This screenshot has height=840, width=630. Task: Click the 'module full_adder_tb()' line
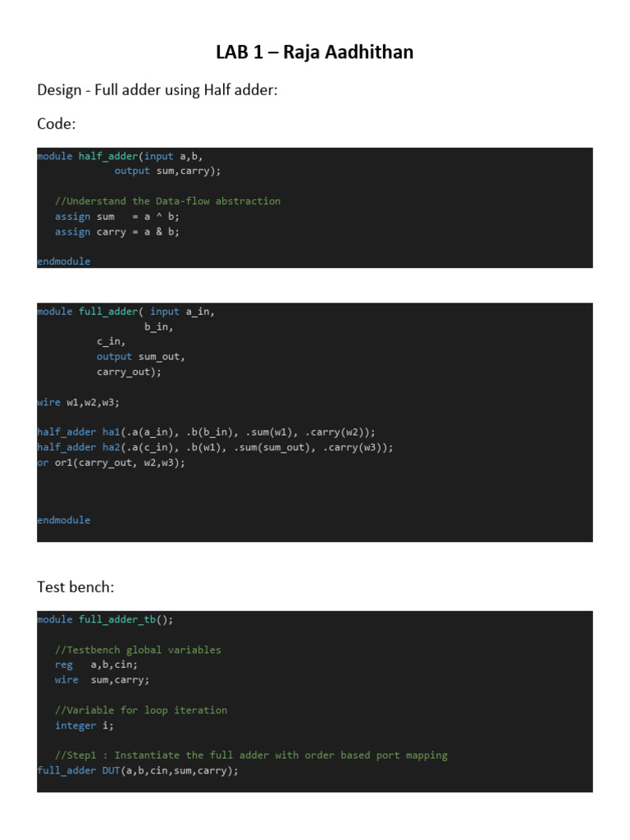point(105,619)
